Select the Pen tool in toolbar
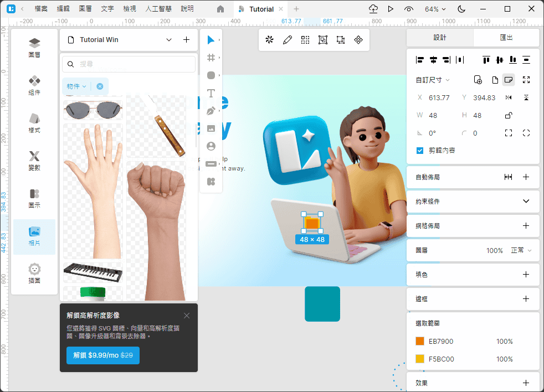 click(x=211, y=111)
